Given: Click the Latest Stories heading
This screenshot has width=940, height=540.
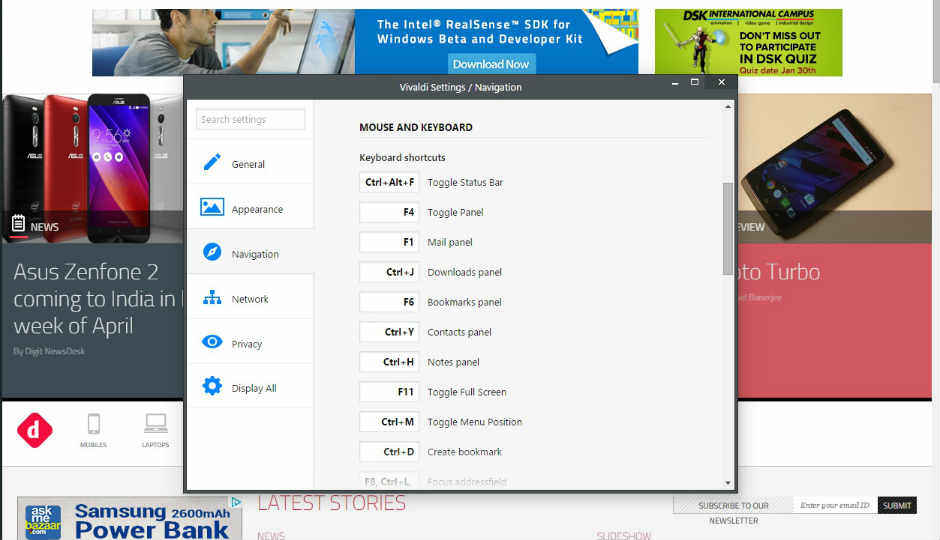Looking at the screenshot, I should pos(332,503).
